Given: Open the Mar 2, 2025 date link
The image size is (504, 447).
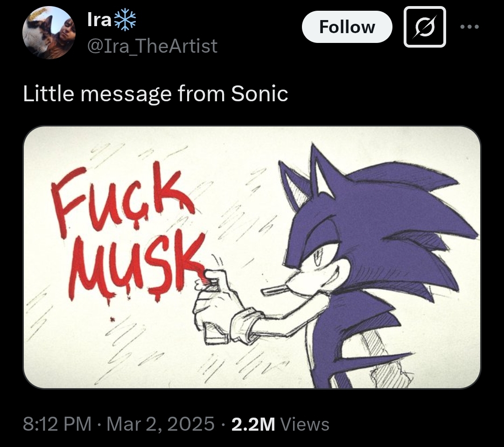Looking at the screenshot, I should pyautogui.click(x=160, y=424).
